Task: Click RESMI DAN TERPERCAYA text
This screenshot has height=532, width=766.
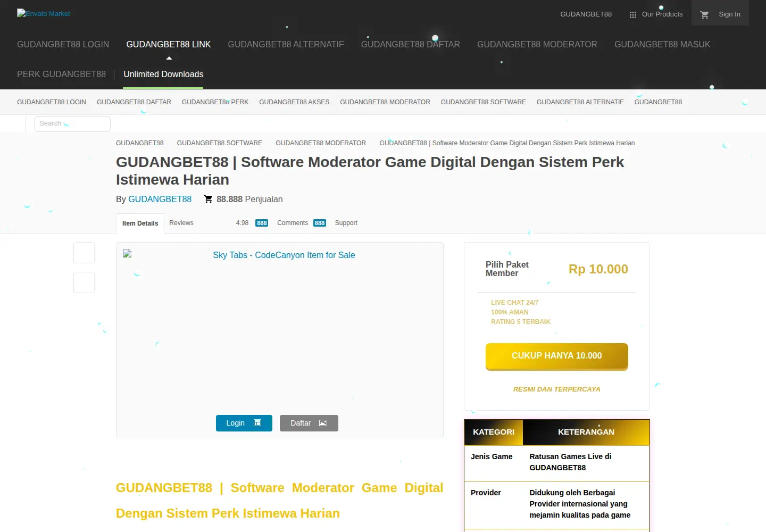Action: tap(557, 389)
